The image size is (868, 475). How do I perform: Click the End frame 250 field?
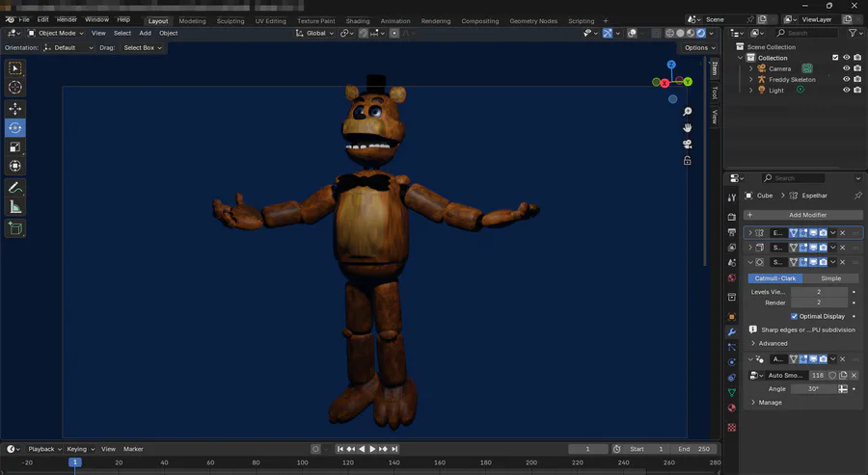tap(694, 449)
